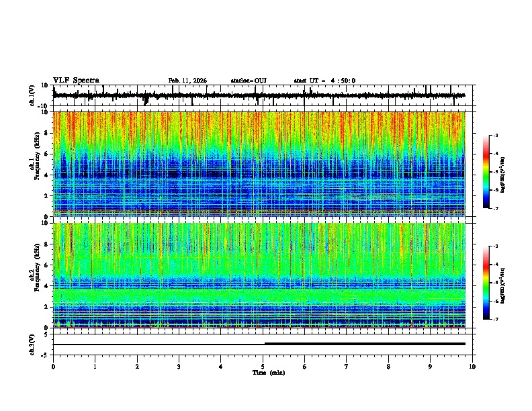The width and height of the screenshot is (532, 411).
Task: Click the "2" tick on the time axis
Action: [137, 367]
